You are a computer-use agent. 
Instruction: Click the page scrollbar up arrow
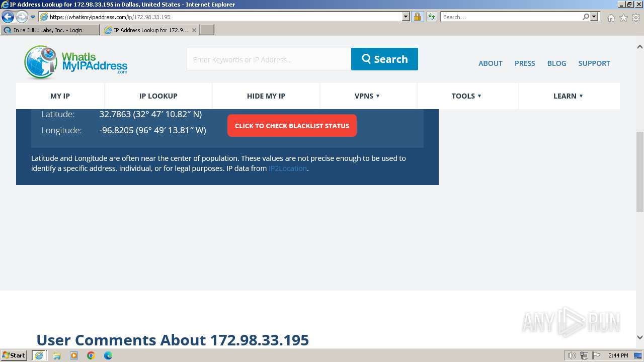[640, 47]
